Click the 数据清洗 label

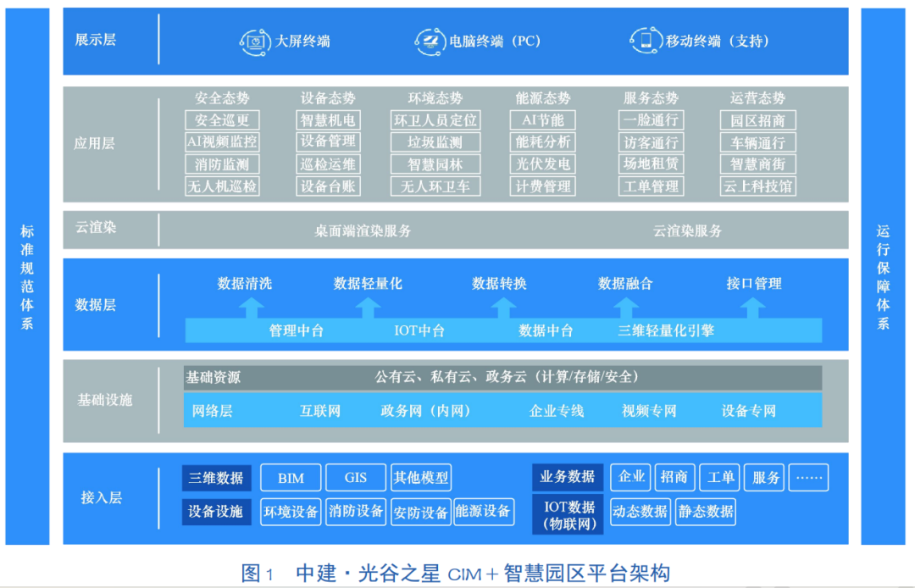245,284
